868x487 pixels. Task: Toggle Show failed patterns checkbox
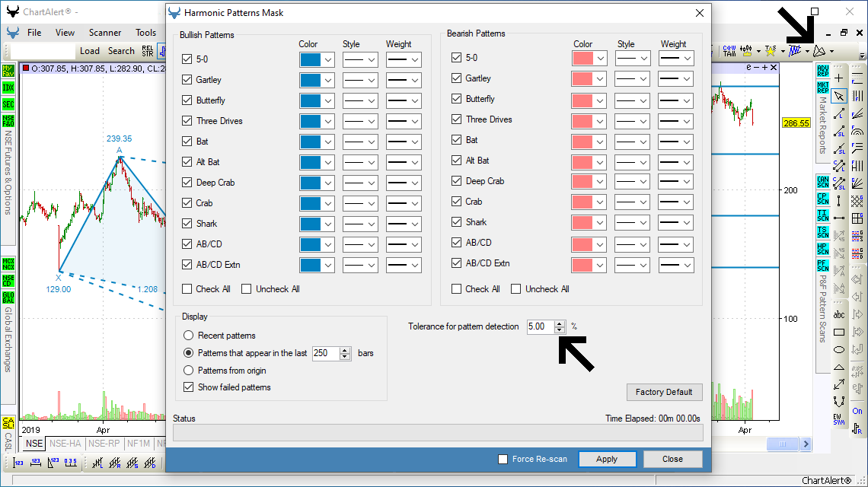[x=188, y=387]
